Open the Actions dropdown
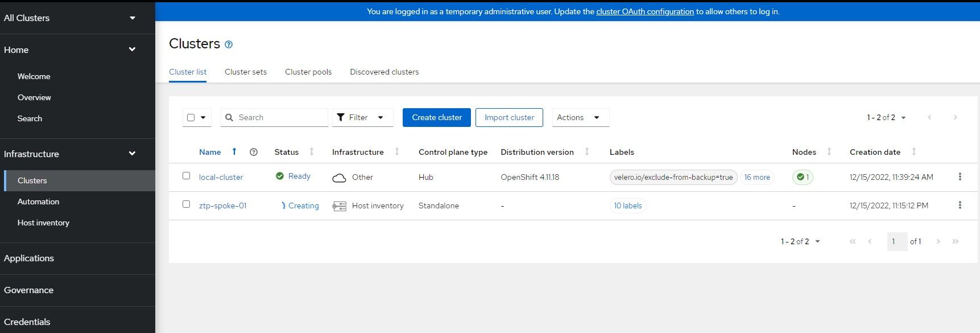980x333 pixels. pos(580,117)
